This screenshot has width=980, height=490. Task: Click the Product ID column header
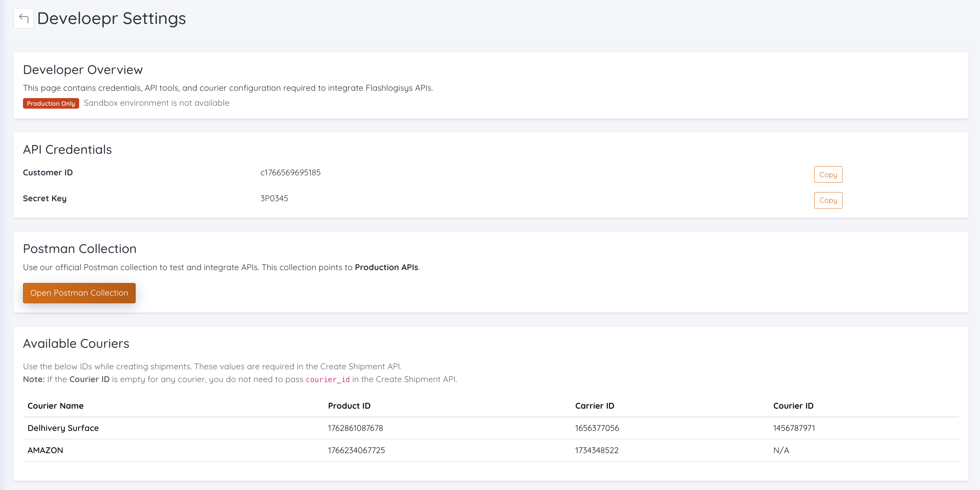coord(349,406)
